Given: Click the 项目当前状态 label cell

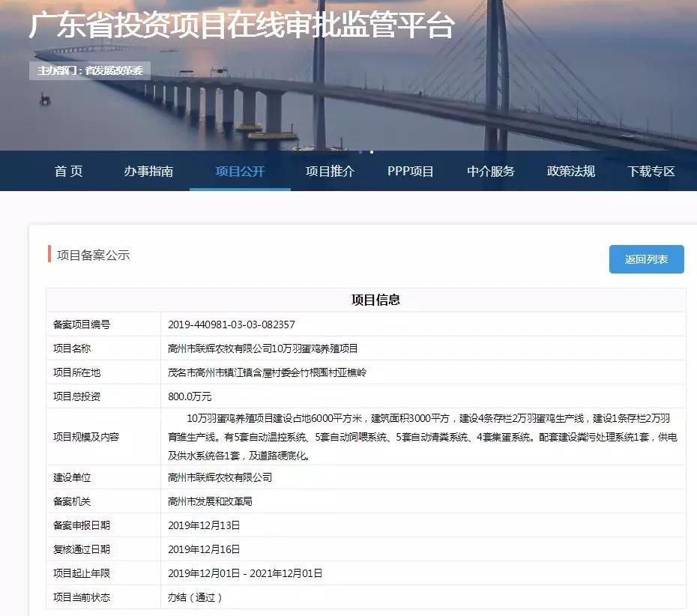Looking at the screenshot, I should (x=103, y=597).
